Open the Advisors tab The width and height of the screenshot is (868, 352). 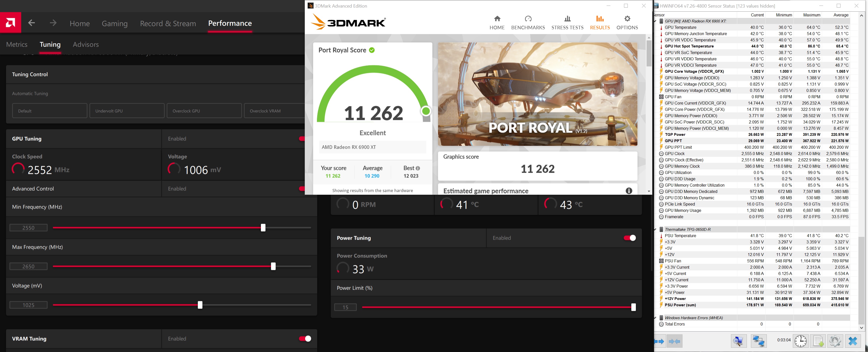click(x=86, y=44)
